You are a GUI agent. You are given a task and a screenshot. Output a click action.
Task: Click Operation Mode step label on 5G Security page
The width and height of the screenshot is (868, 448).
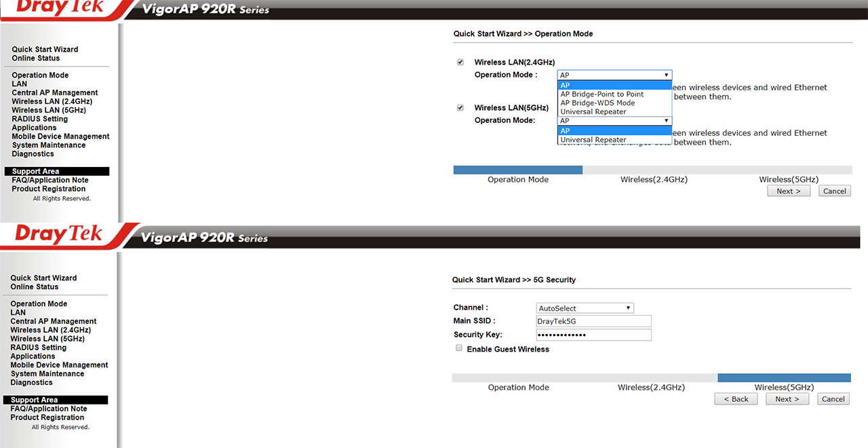tap(518, 388)
